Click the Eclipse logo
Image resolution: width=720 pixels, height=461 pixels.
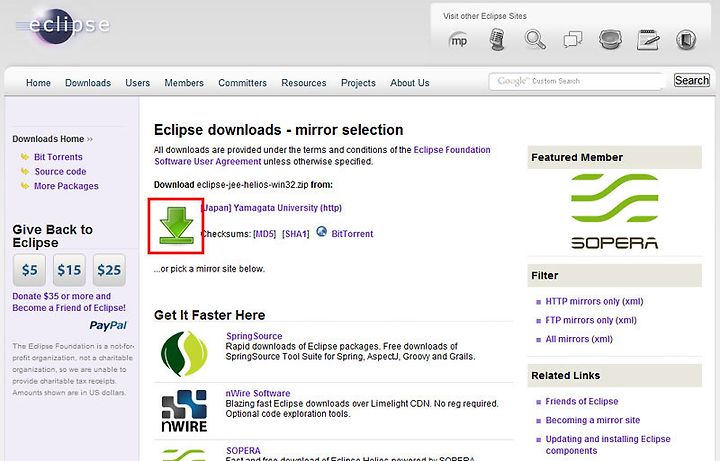coord(63,26)
